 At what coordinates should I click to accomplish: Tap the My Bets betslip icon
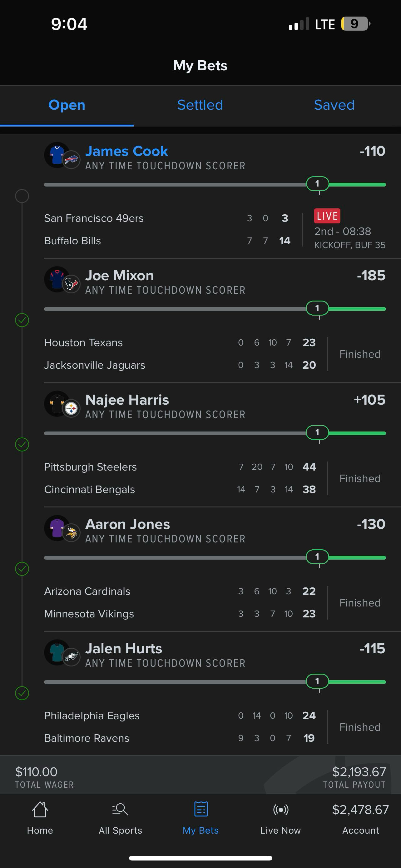(201, 810)
